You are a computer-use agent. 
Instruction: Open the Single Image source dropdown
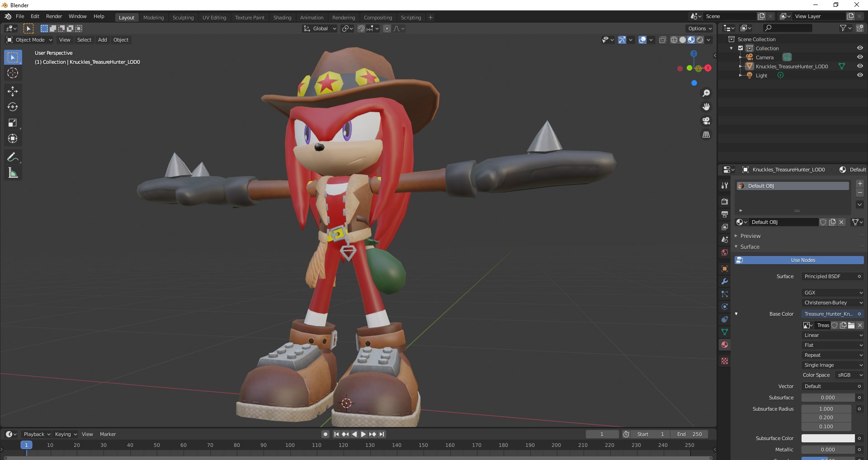[832, 365]
